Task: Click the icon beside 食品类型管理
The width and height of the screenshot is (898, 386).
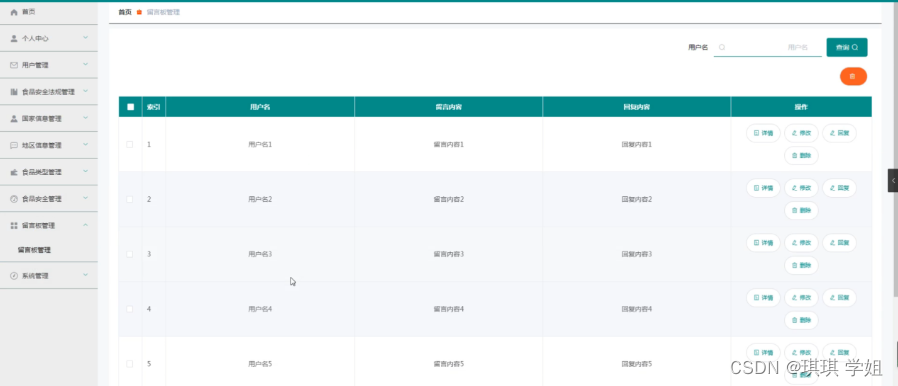Action: coord(14,172)
